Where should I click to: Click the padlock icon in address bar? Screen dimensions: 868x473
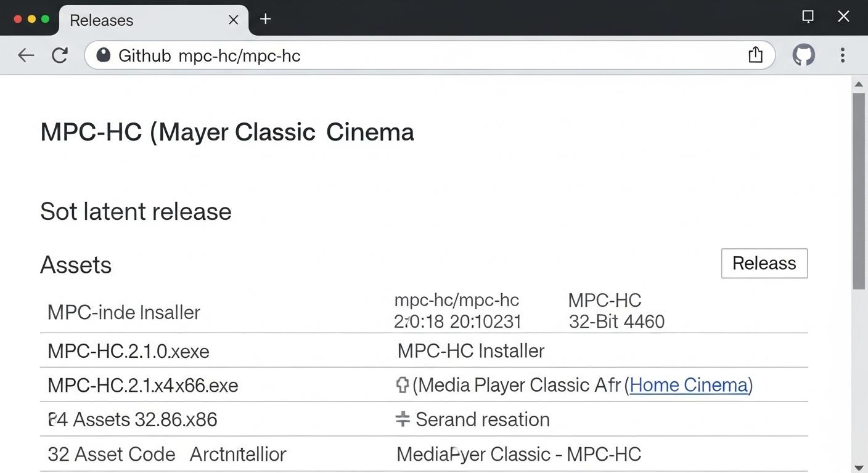pyautogui.click(x=103, y=55)
